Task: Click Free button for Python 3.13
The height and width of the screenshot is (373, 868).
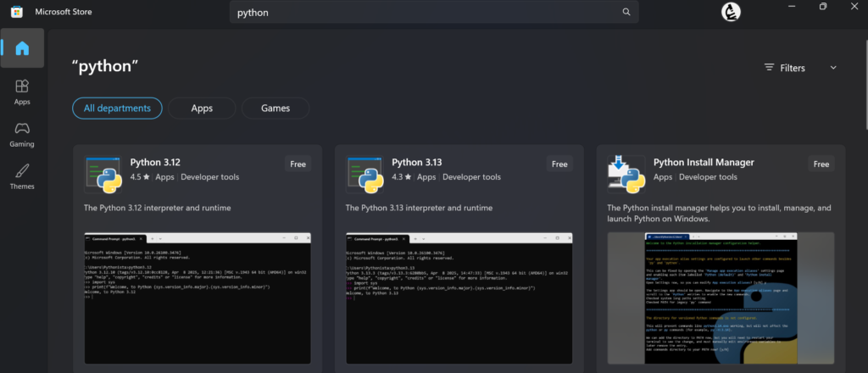Action: pos(559,164)
